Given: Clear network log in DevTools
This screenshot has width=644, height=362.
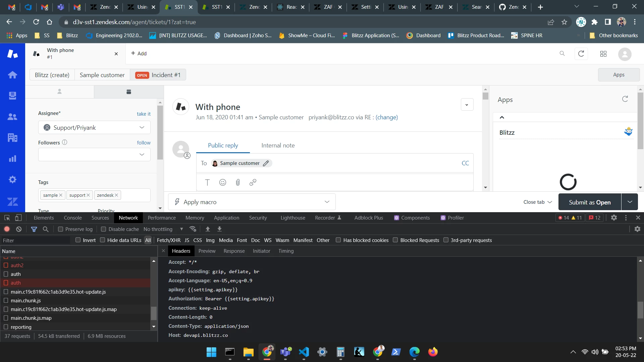Looking at the screenshot, I should tap(19, 229).
